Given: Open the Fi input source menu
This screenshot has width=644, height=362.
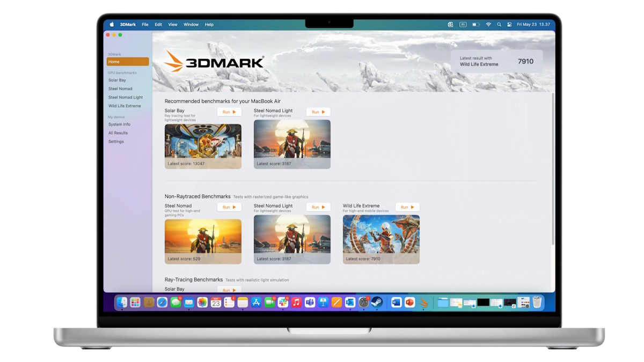Looking at the screenshot, I should [x=463, y=24].
